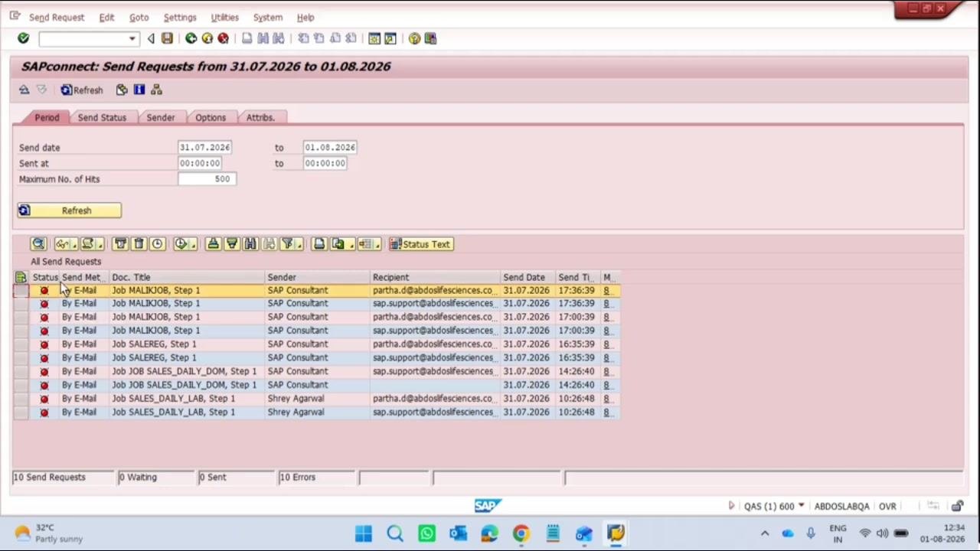Click the Doc. Title column header
This screenshot has height=551, width=980.
click(187, 277)
